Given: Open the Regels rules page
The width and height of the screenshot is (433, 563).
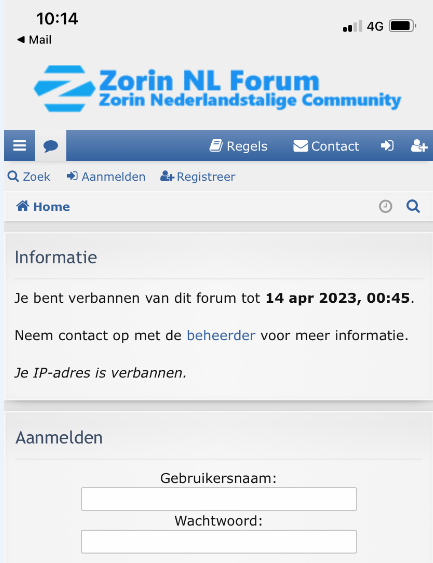Looking at the screenshot, I should (238, 146).
